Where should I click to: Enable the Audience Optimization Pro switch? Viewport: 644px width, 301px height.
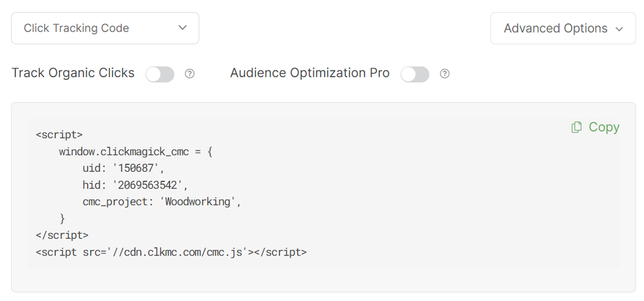coord(415,74)
